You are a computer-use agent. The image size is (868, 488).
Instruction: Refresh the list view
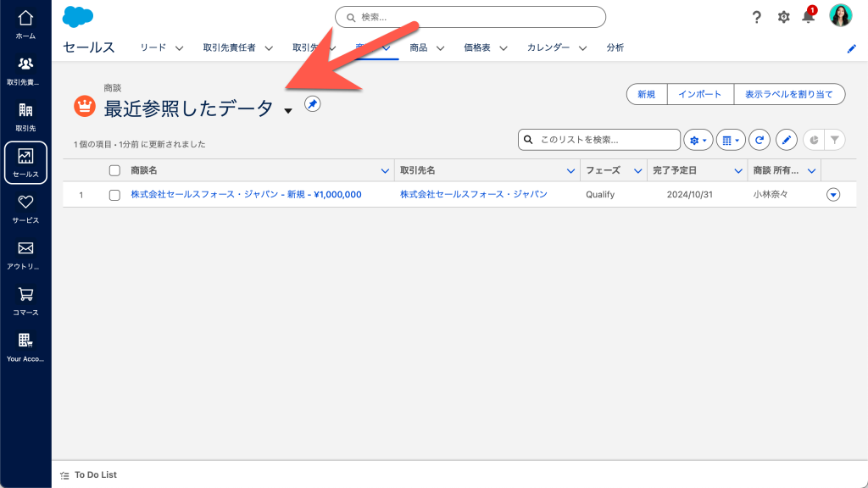(x=759, y=140)
